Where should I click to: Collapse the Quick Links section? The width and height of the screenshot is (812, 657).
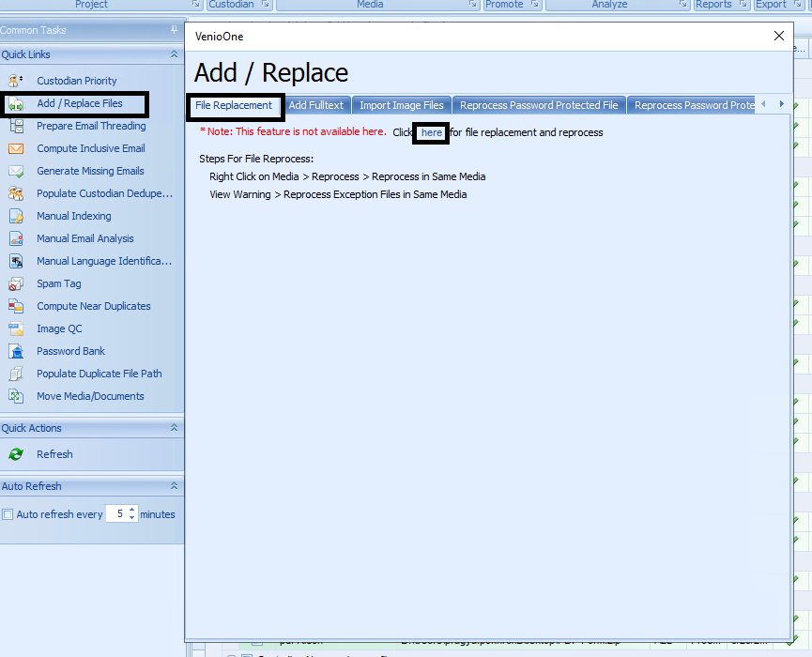point(174,54)
